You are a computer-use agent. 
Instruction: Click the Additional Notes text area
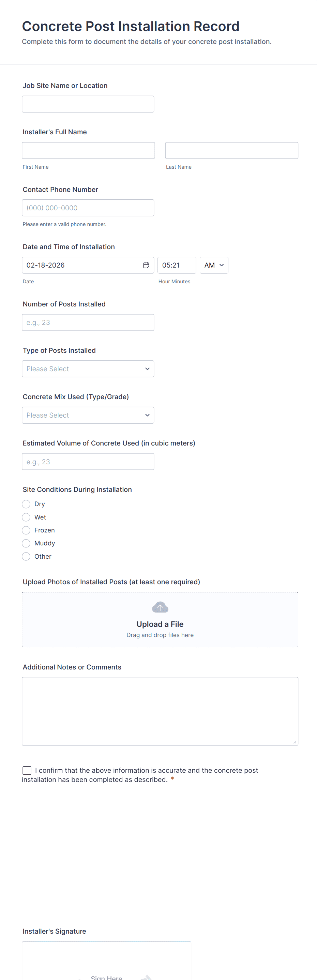(x=160, y=711)
